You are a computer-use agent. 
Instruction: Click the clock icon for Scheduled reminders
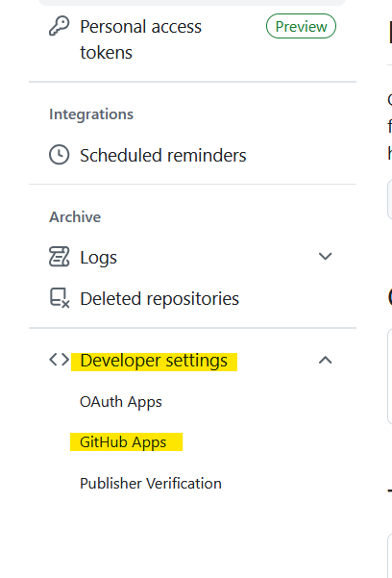tap(59, 155)
